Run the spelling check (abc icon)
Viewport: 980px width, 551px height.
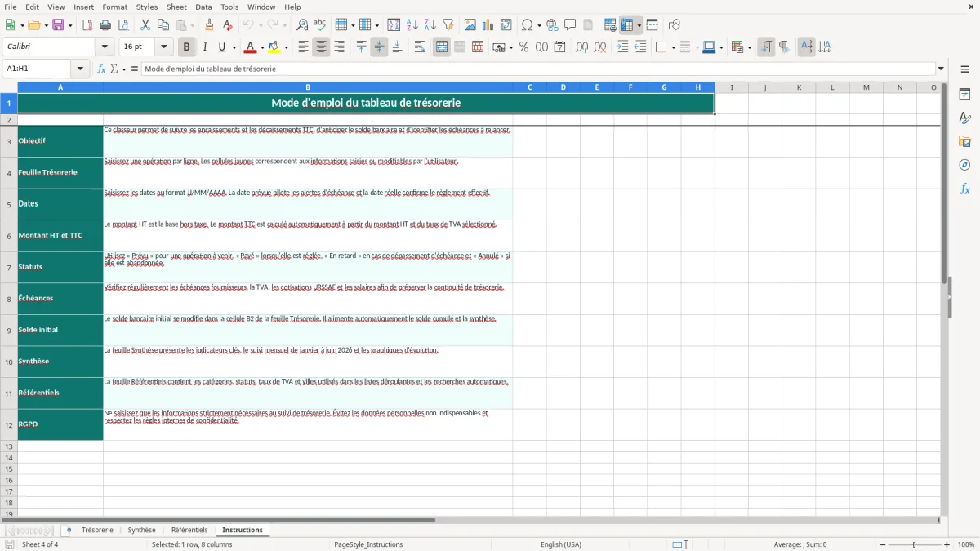[319, 25]
